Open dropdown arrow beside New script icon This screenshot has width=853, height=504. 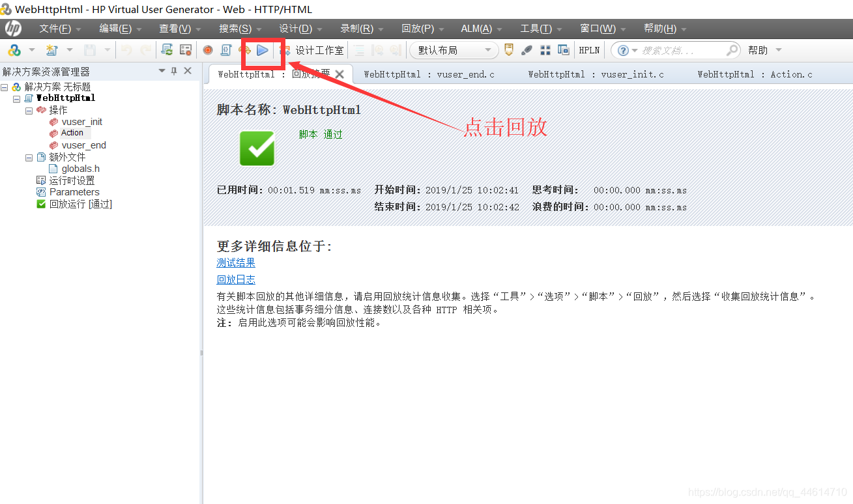[69, 50]
